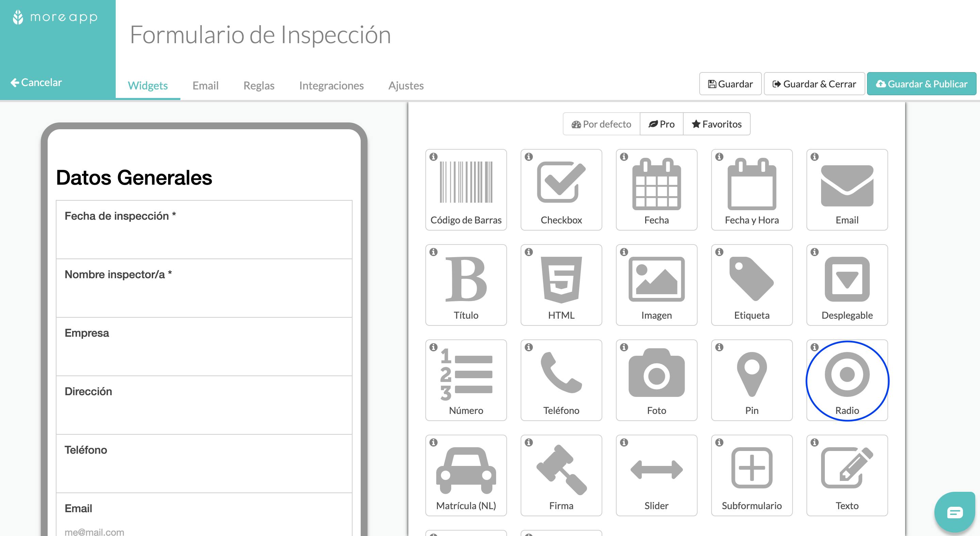This screenshot has width=980, height=536.
Task: Open the chat support bubble
Action: click(x=954, y=512)
